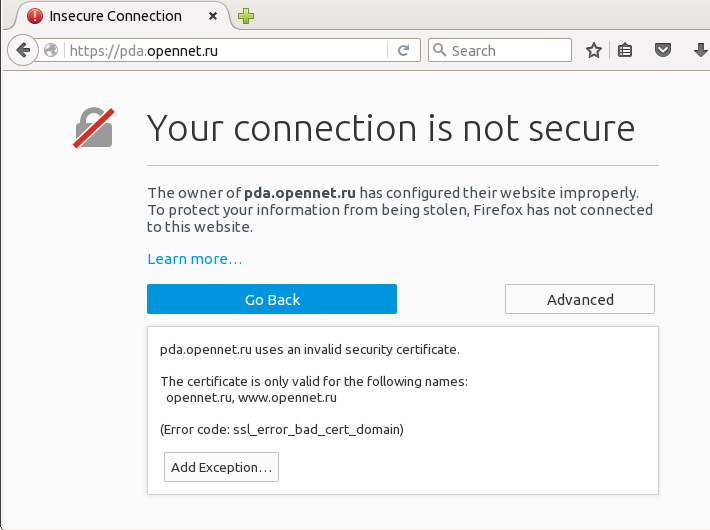The height and width of the screenshot is (530, 710).
Task: Click the ssl_error_bad_cert_domain error code text
Action: point(317,429)
